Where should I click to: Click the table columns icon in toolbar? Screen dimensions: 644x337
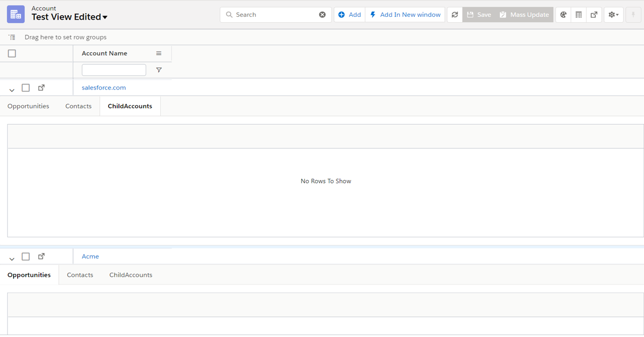579,15
